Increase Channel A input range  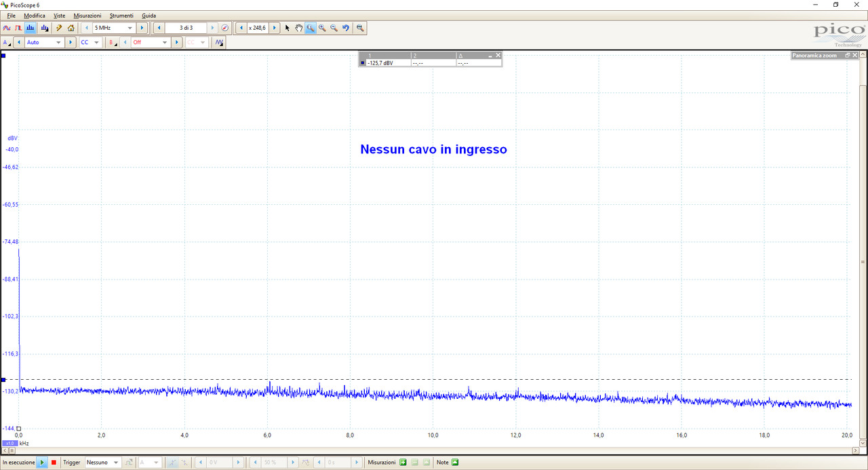tap(71, 42)
